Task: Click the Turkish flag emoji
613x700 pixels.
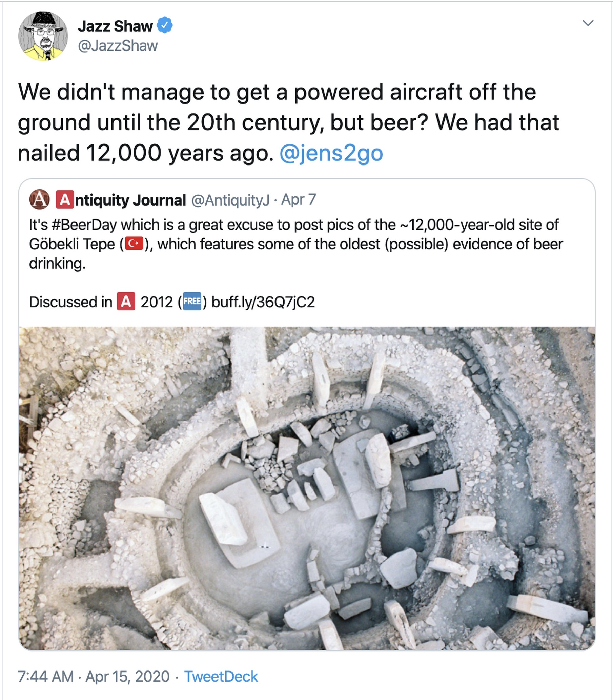Action: click(x=134, y=244)
